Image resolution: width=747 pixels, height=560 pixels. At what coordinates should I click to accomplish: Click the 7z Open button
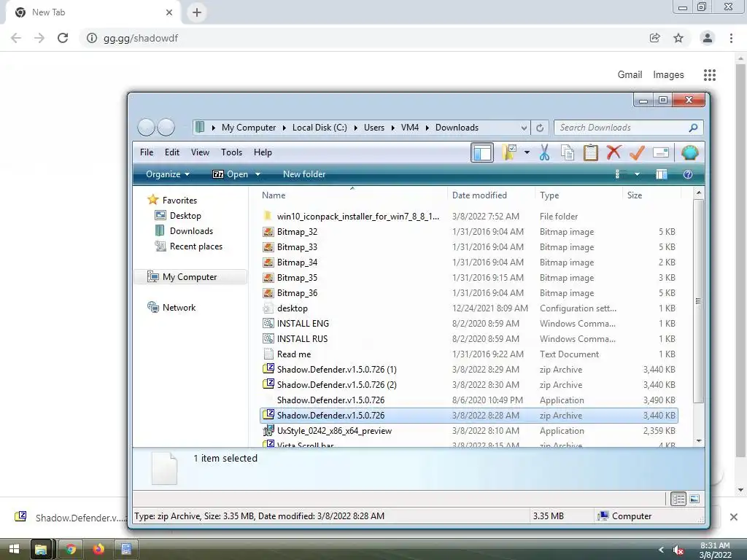pyautogui.click(x=230, y=174)
